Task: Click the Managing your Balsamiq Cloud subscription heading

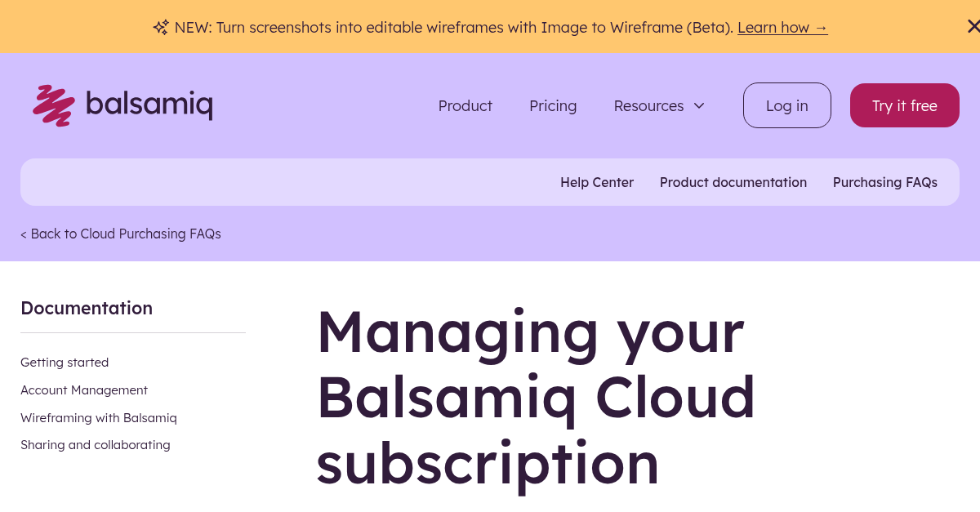Action: pyautogui.click(x=536, y=397)
